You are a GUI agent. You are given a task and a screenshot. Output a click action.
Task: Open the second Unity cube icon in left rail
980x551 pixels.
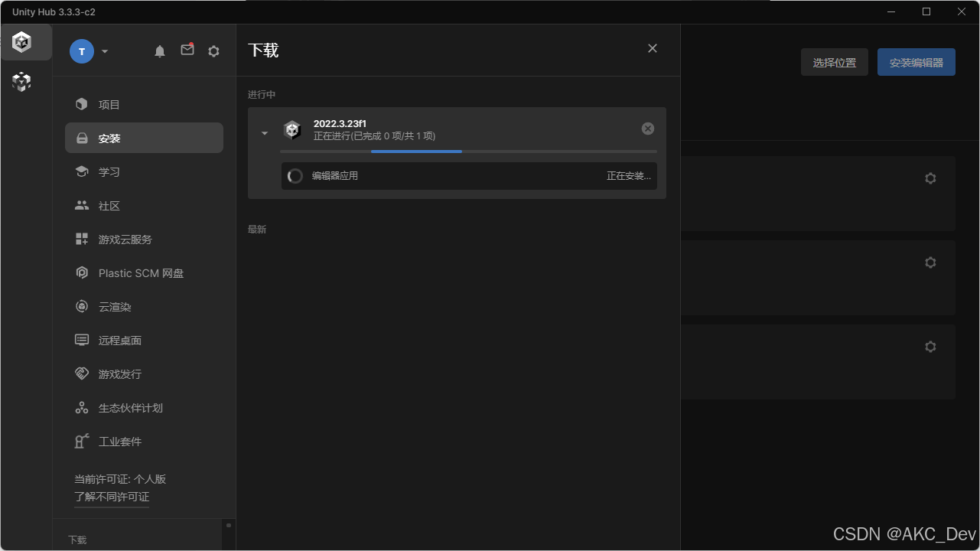22,82
